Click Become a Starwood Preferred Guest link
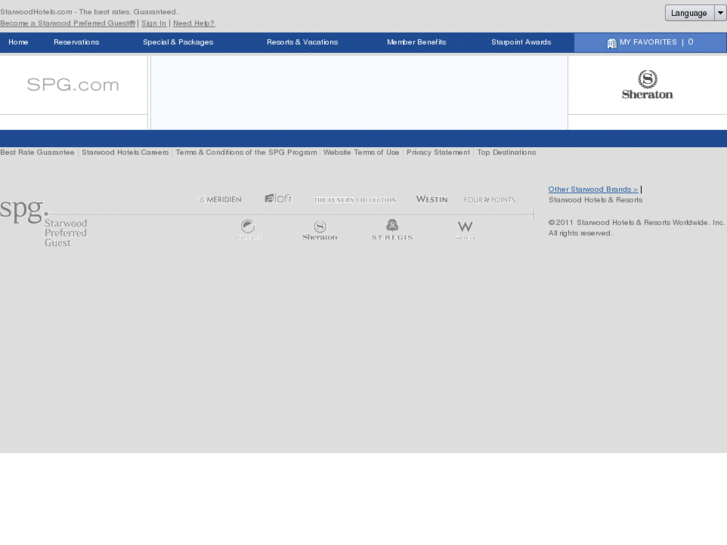 point(68,23)
